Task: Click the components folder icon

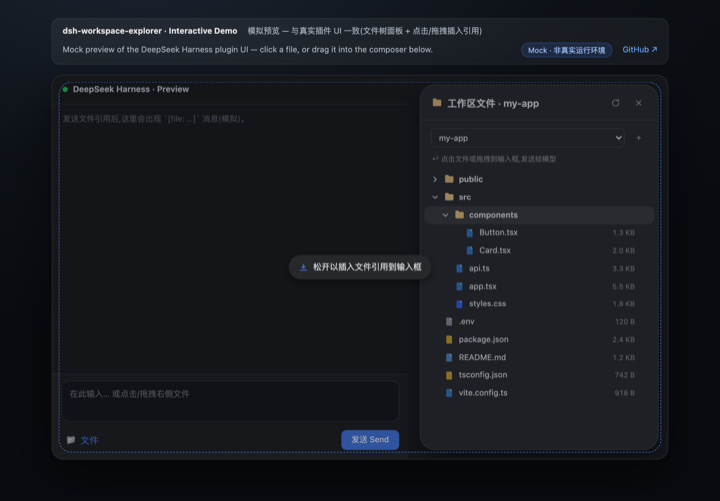Action: [x=459, y=215]
